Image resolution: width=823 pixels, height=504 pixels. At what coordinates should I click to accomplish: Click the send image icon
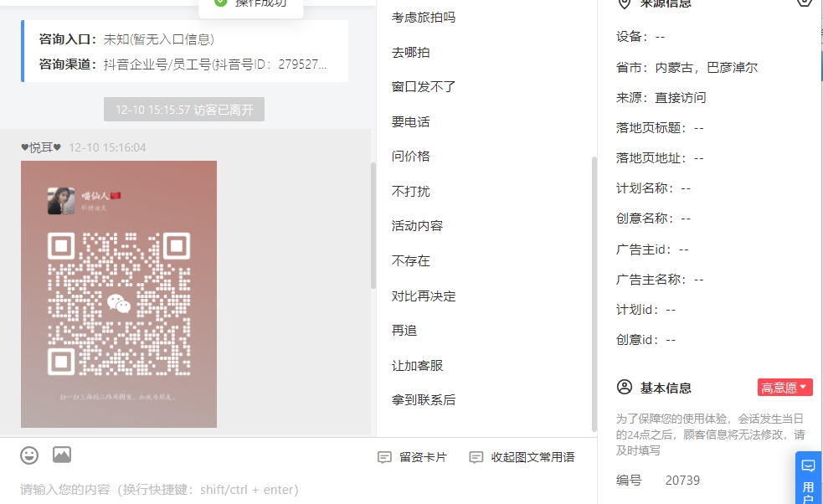click(x=62, y=455)
